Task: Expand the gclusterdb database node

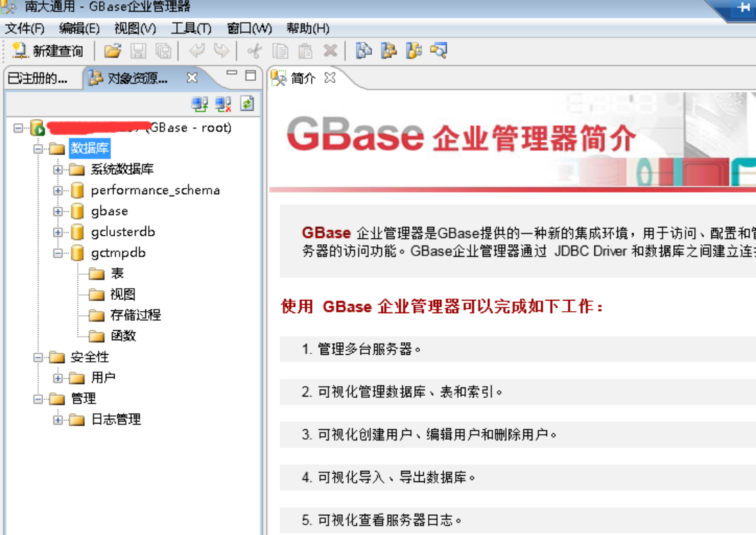Action: coord(58,232)
